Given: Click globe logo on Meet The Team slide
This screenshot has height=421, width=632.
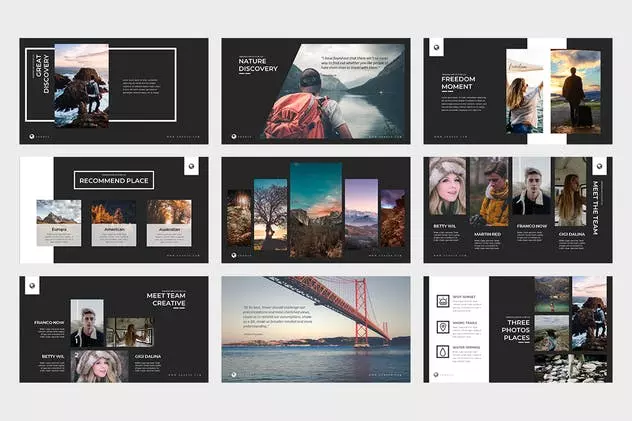Looking at the screenshot, I should [599, 166].
